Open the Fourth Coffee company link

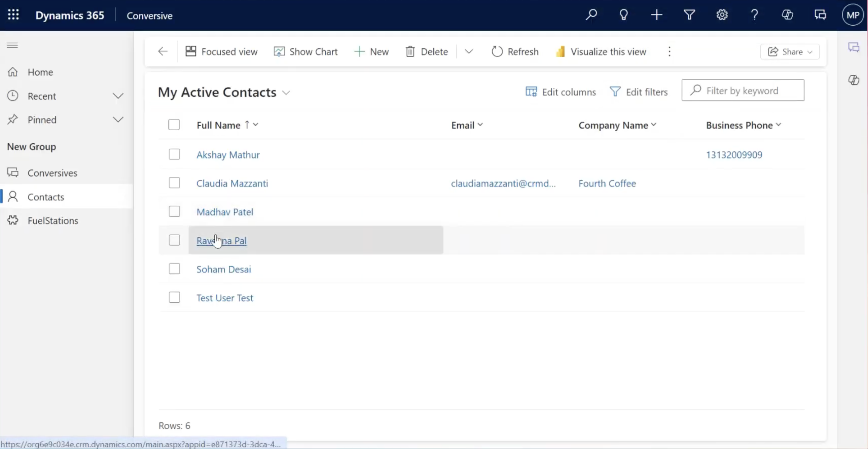tap(607, 183)
